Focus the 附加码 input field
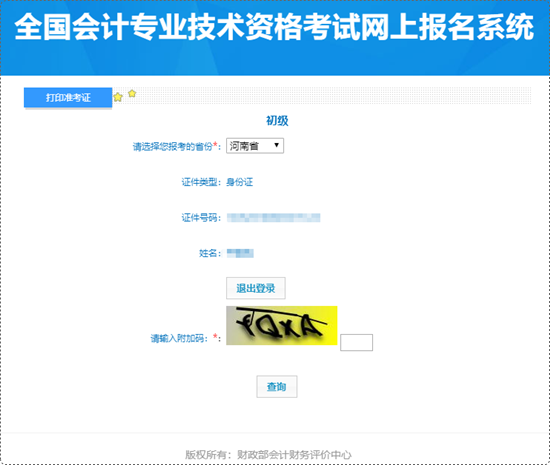 pos(356,342)
